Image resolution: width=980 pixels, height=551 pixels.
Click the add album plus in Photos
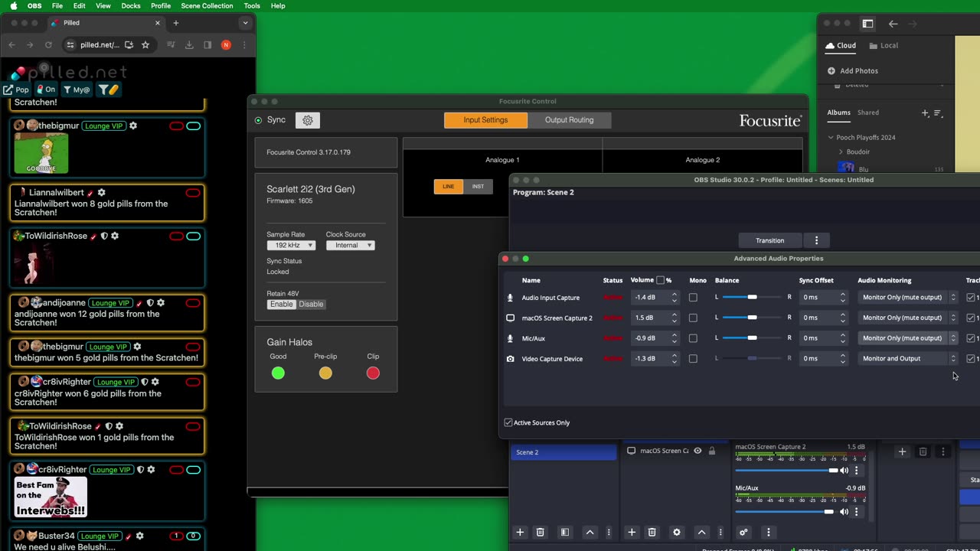tap(925, 113)
